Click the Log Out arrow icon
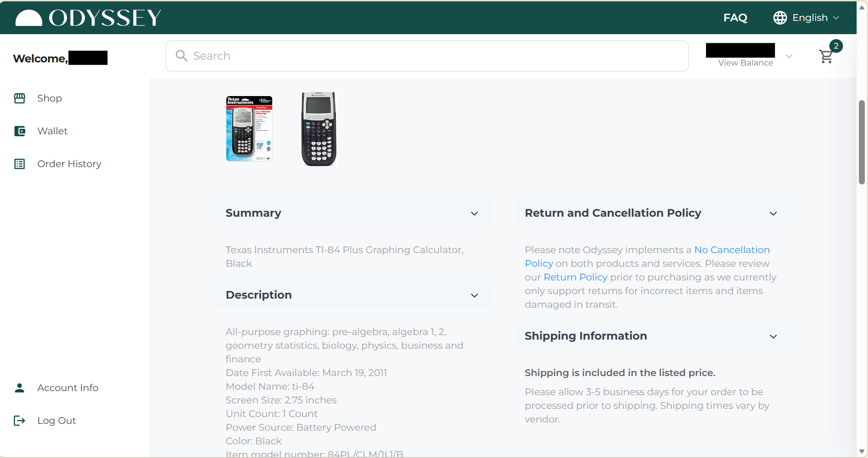The height and width of the screenshot is (458, 868). 20,421
